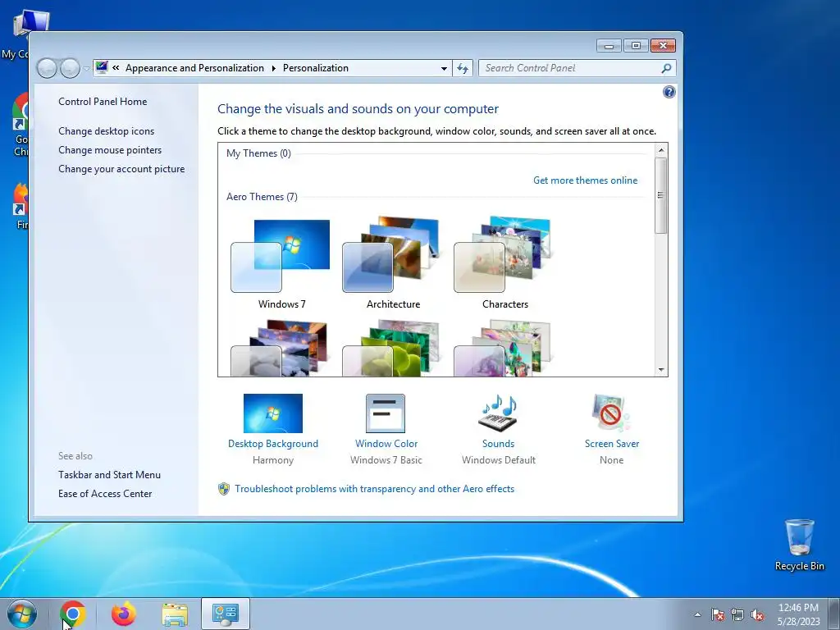Image resolution: width=840 pixels, height=630 pixels.
Task: Click the theme list scroll down arrow
Action: pyautogui.click(x=661, y=370)
